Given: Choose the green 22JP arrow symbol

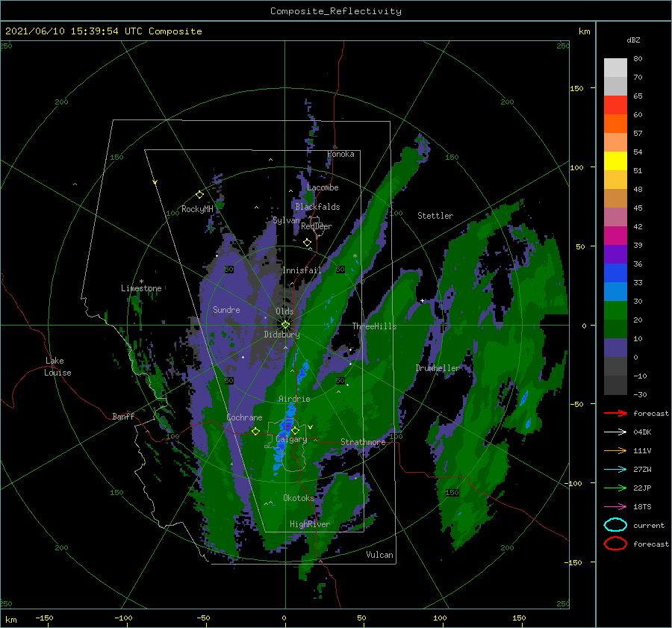Looking at the screenshot, I should [615, 488].
